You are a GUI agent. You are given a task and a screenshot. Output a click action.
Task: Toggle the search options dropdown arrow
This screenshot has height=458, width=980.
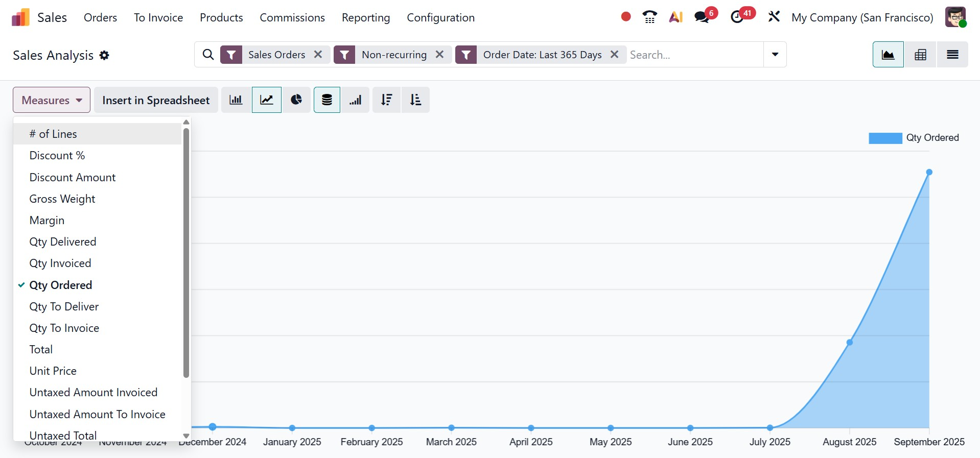pyautogui.click(x=775, y=55)
